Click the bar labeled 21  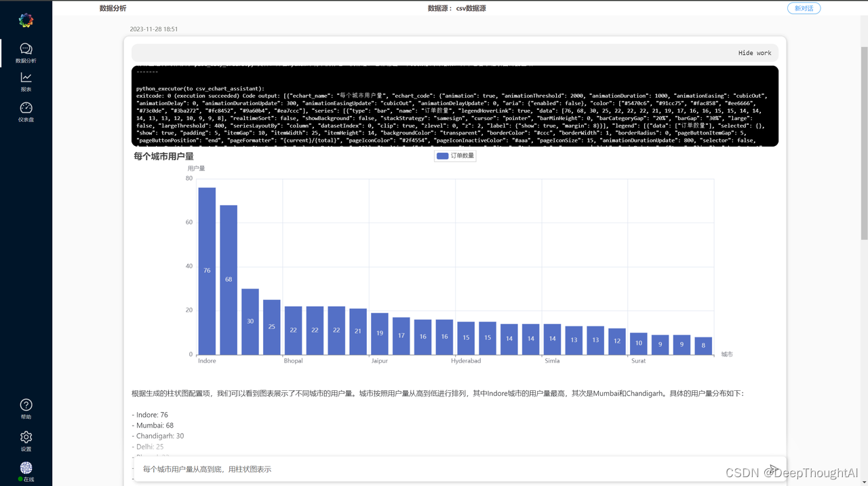point(358,331)
